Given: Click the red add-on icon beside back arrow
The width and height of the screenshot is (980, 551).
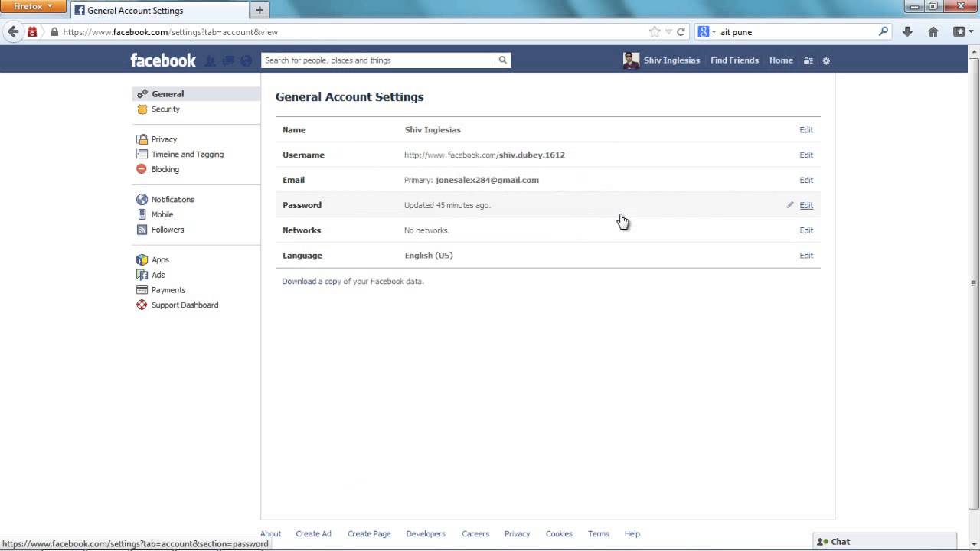Looking at the screenshot, I should click(x=32, y=32).
